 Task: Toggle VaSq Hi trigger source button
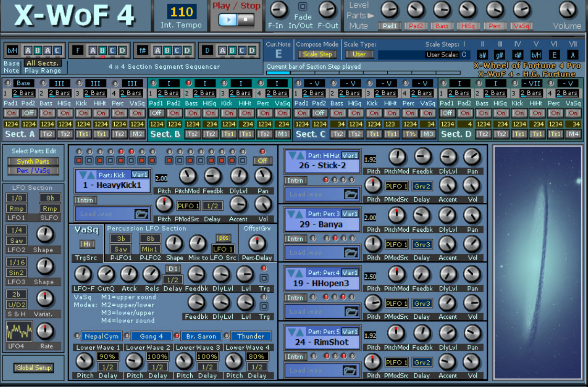(x=86, y=244)
